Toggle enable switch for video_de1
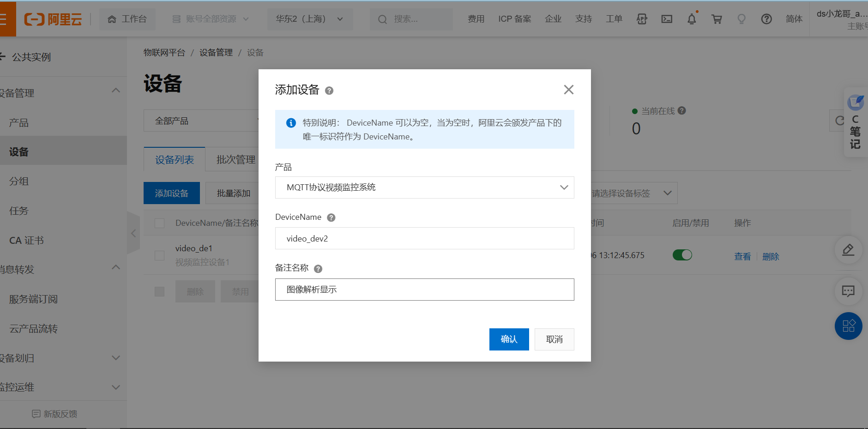The image size is (868, 429). (682, 255)
